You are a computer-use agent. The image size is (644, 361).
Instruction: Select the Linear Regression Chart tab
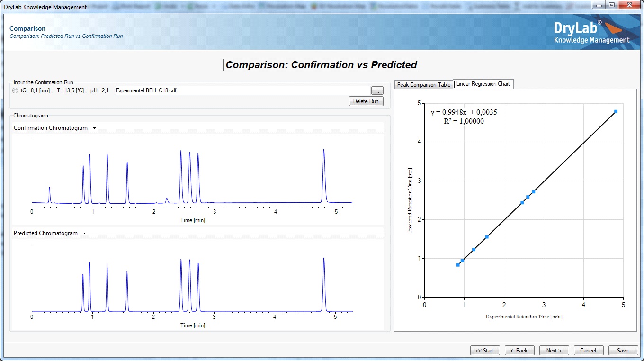483,84
